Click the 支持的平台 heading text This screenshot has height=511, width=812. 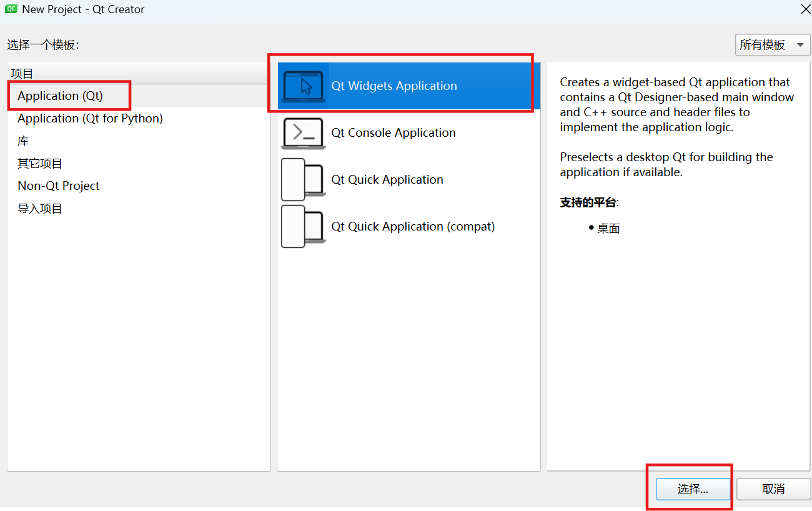[589, 203]
